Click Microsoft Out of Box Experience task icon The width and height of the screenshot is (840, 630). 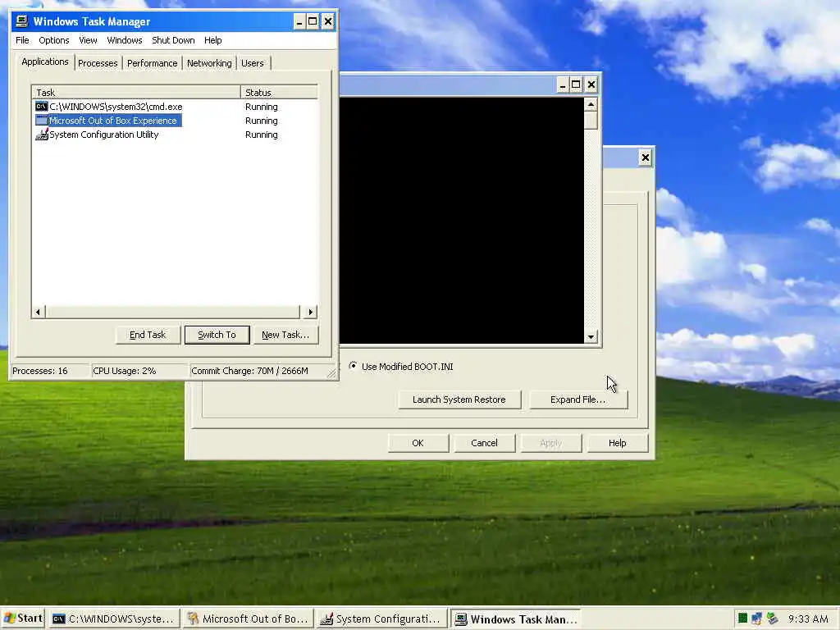pos(41,121)
